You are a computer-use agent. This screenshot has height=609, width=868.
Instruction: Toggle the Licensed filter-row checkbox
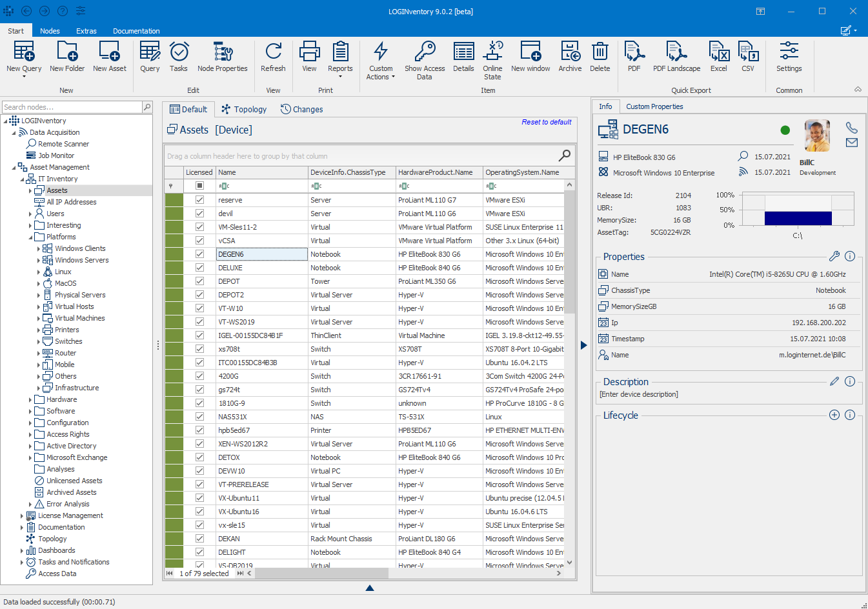click(199, 186)
